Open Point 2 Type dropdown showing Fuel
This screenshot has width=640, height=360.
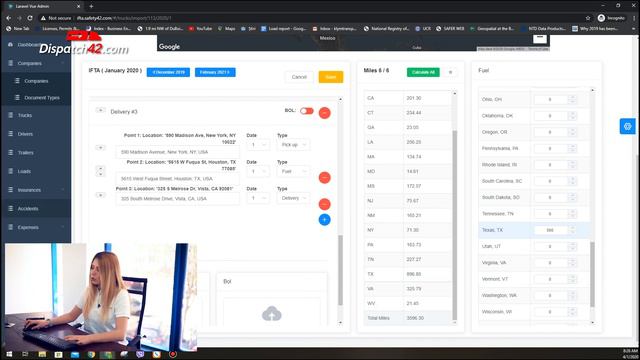point(293,171)
